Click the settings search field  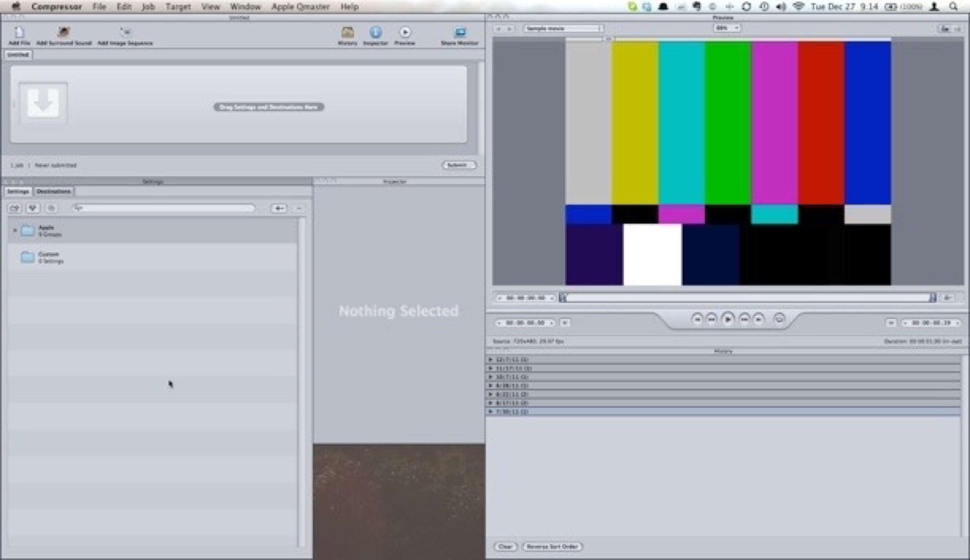pos(164,208)
